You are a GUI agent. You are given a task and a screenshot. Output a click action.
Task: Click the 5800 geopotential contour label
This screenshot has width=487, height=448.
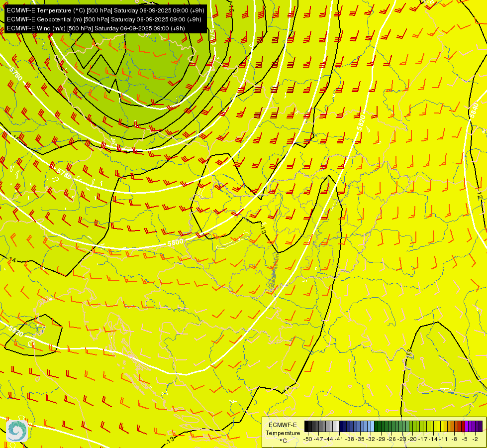(x=175, y=242)
